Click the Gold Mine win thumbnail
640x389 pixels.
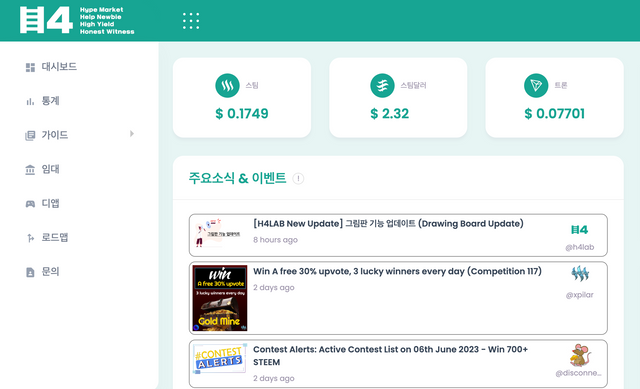tap(220, 298)
